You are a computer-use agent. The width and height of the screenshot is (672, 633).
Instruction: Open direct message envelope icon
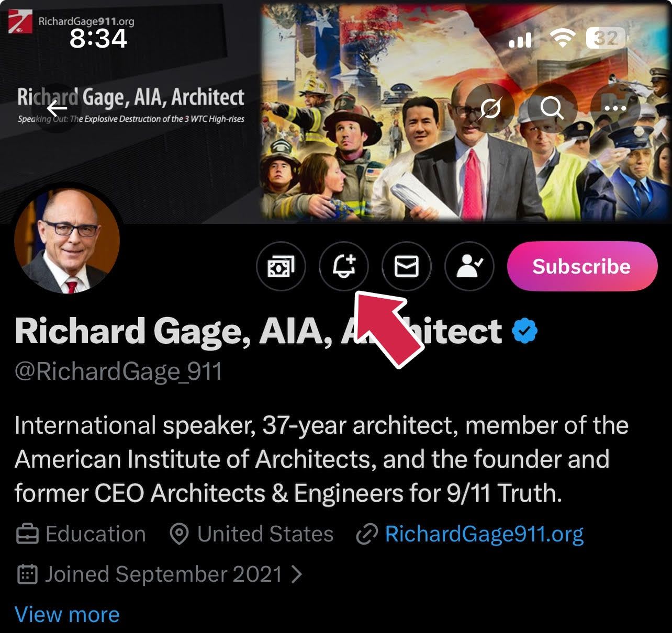coord(406,267)
